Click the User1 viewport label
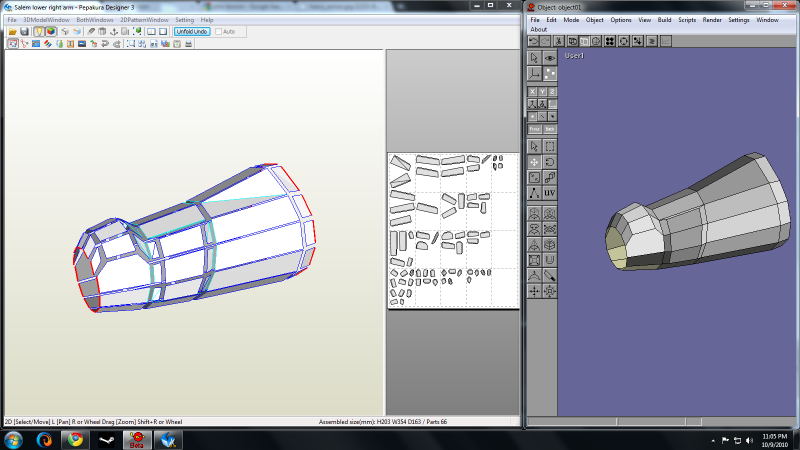The height and width of the screenshot is (450, 800). [x=574, y=56]
